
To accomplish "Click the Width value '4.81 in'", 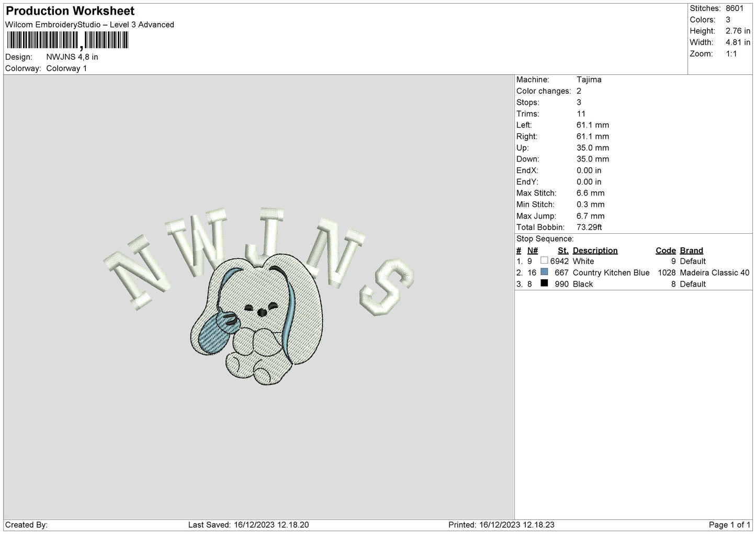I will (x=738, y=42).
